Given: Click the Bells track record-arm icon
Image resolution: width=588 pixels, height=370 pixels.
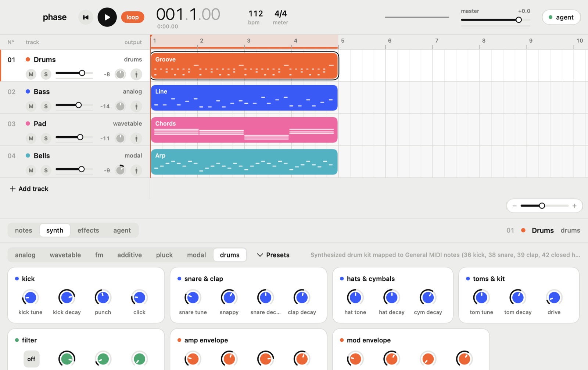Looking at the screenshot, I should coord(136,170).
